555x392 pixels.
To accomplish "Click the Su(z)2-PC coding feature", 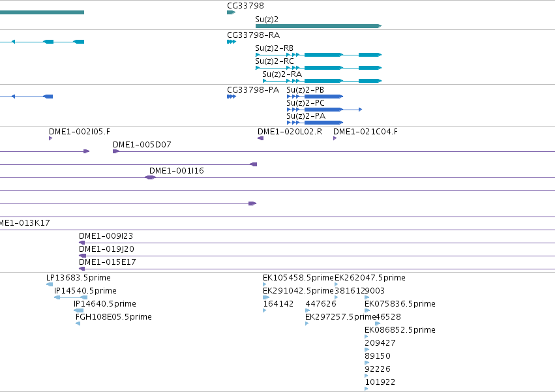I will click(x=325, y=110).
